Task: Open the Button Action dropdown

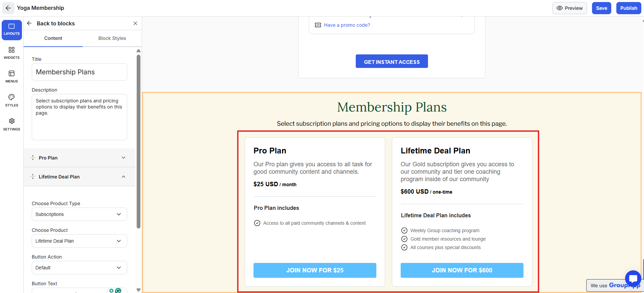Action: pyautogui.click(x=79, y=268)
